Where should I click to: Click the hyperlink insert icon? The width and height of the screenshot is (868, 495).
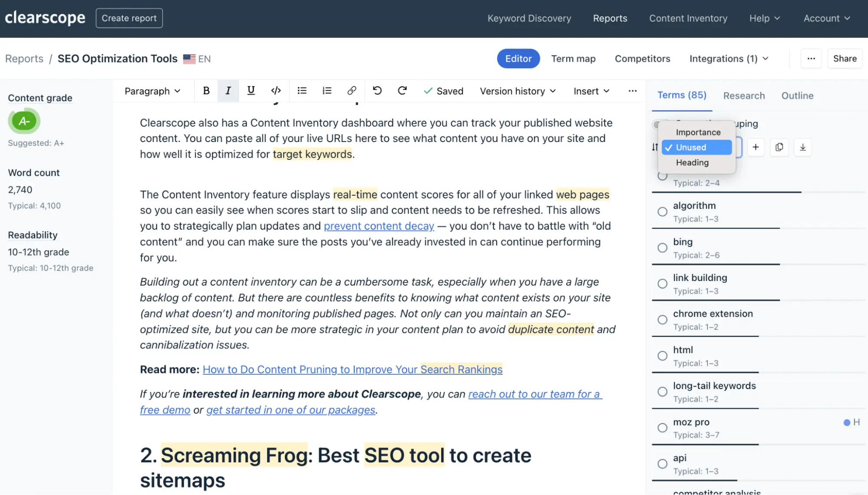(352, 91)
